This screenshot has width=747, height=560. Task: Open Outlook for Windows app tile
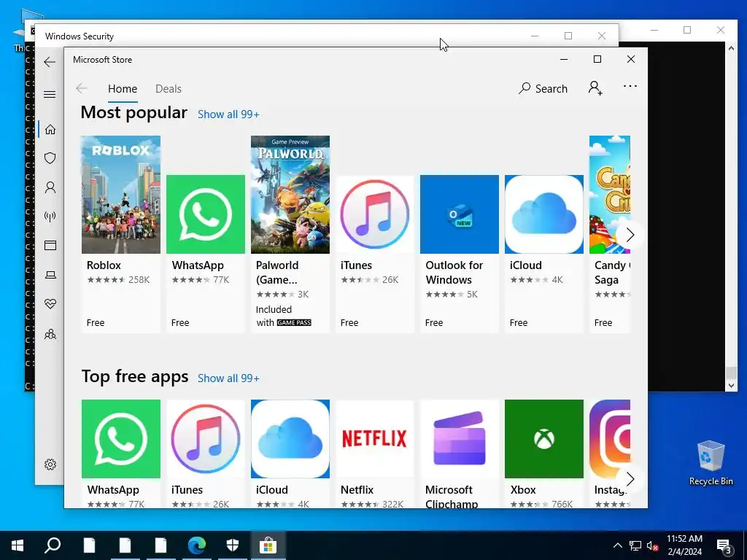(460, 253)
